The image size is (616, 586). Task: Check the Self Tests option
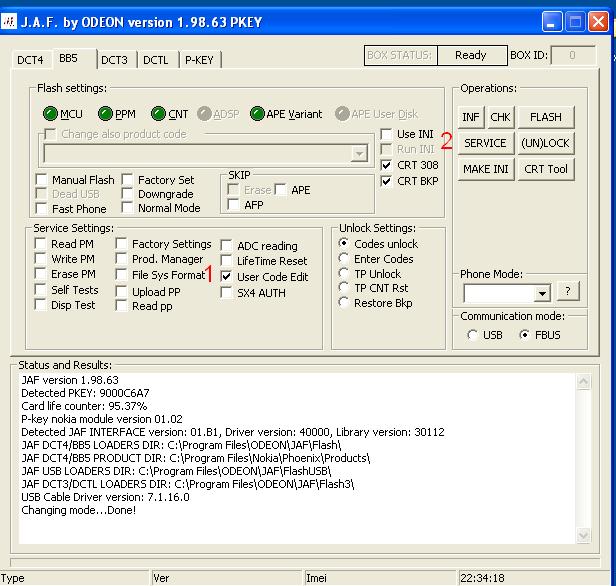click(x=40, y=289)
